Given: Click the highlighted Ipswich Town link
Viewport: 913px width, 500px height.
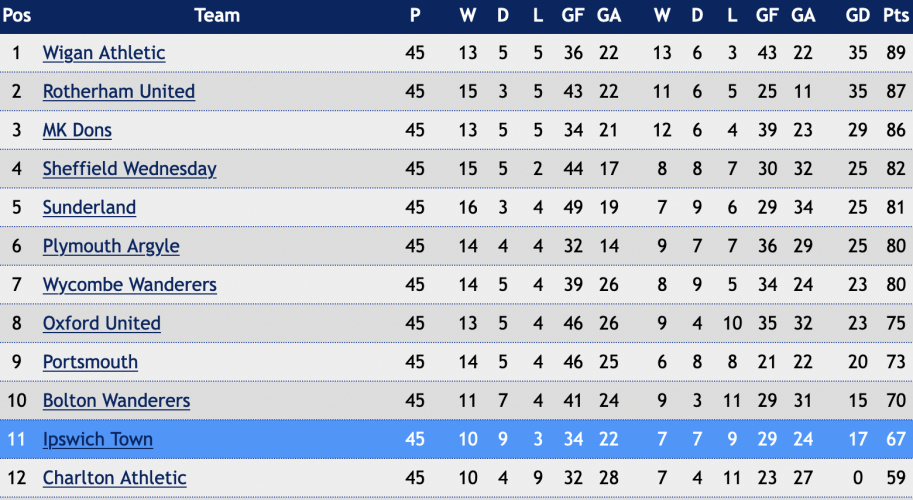Looking at the screenshot, I should pyautogui.click(x=98, y=439).
